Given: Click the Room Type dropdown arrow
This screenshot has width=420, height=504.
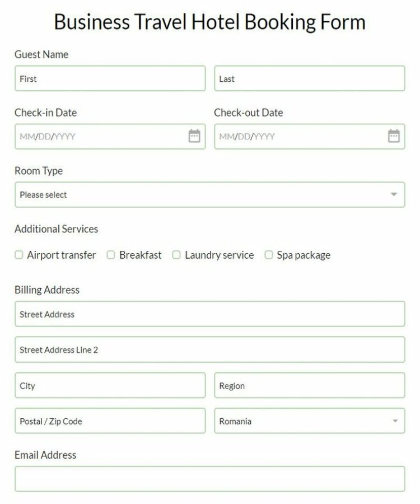Looking at the screenshot, I should click(x=394, y=194).
